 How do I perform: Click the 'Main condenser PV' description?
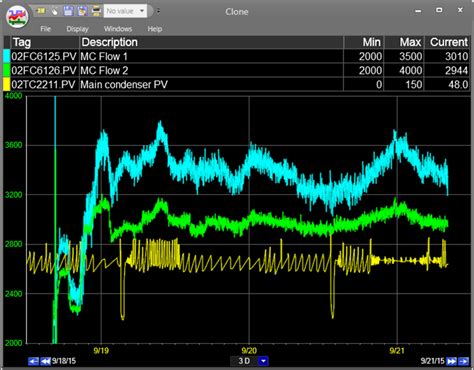pos(124,84)
